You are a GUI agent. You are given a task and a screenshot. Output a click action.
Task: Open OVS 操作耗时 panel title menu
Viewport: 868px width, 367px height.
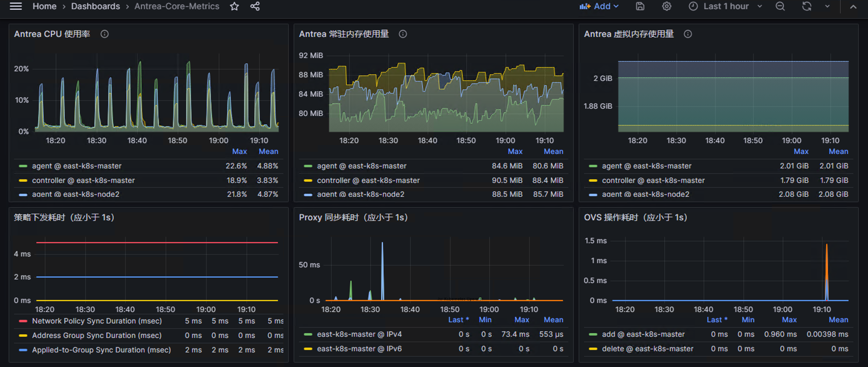636,218
